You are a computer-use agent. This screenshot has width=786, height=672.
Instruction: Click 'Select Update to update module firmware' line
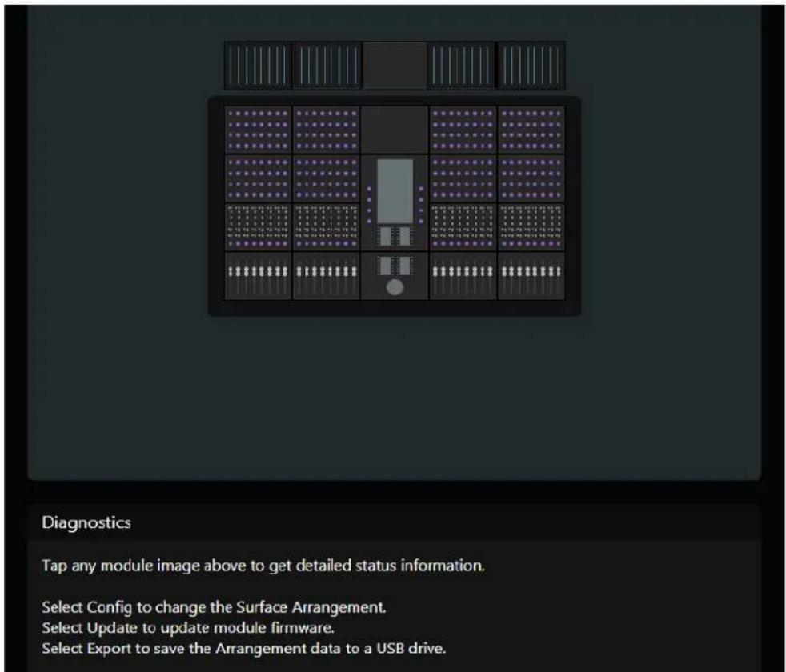point(188,628)
